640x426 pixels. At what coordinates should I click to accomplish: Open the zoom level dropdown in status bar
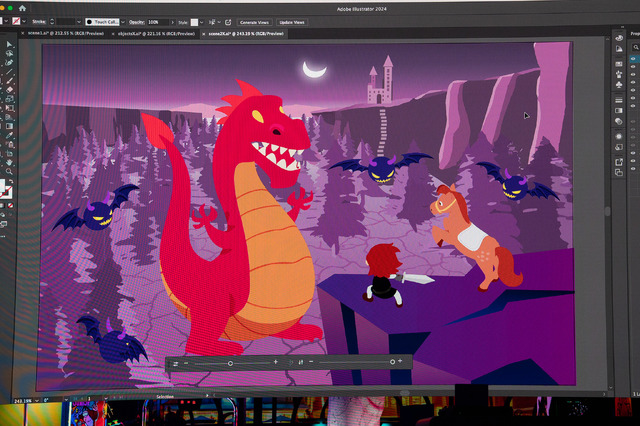click(37, 401)
